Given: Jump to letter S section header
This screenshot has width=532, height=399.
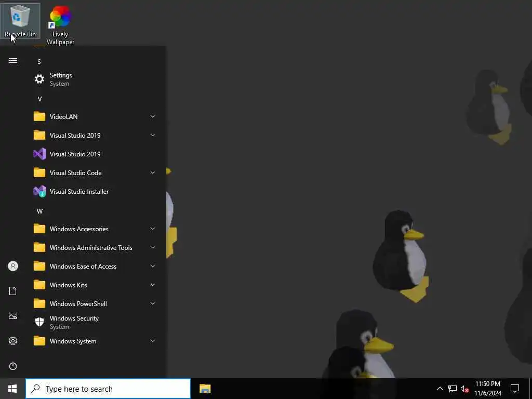Looking at the screenshot, I should point(39,62).
